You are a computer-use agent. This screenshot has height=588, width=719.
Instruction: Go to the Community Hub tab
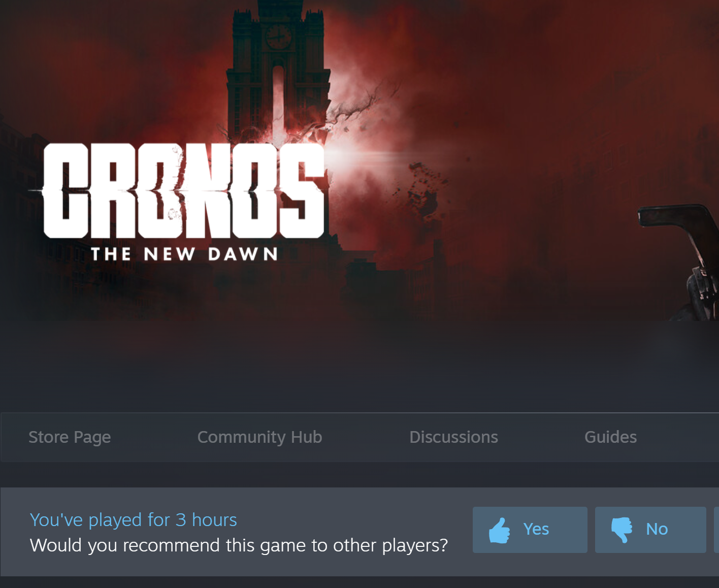pyautogui.click(x=259, y=437)
